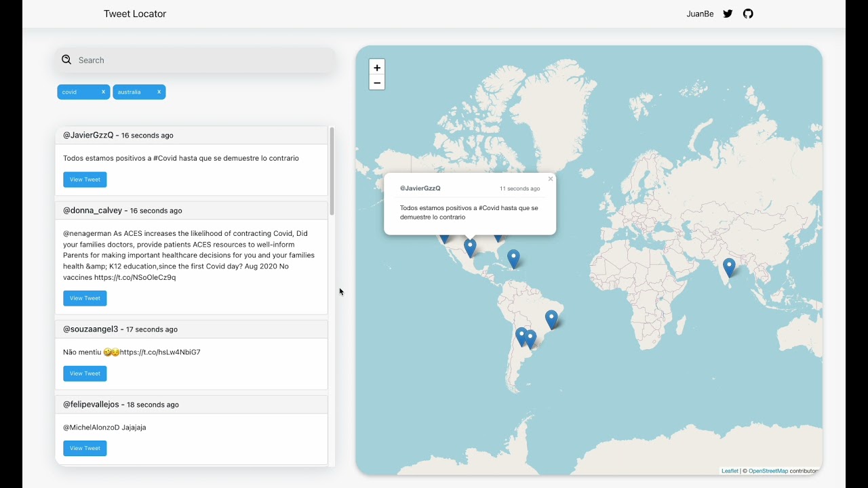Click the tweet list scrollbar thumb

point(332,171)
